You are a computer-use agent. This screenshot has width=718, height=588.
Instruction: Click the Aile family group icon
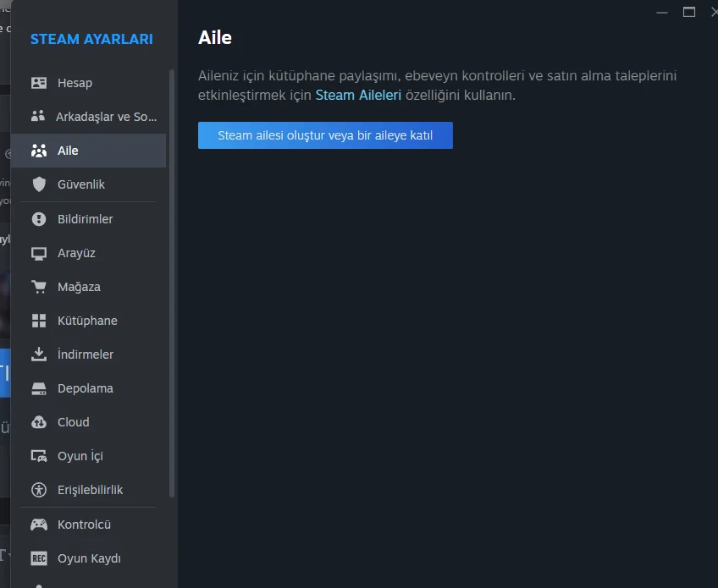pyautogui.click(x=39, y=151)
